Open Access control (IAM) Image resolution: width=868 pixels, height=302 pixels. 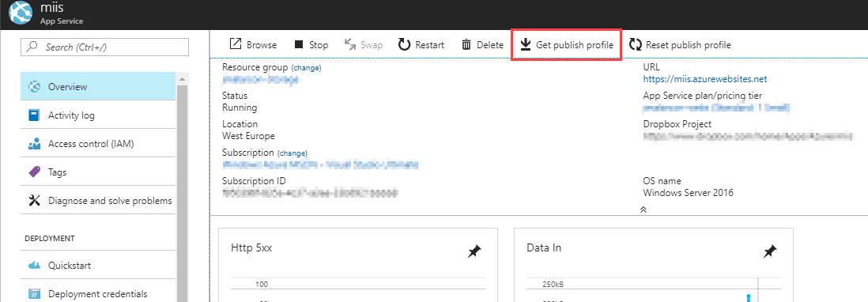pyautogui.click(x=98, y=144)
